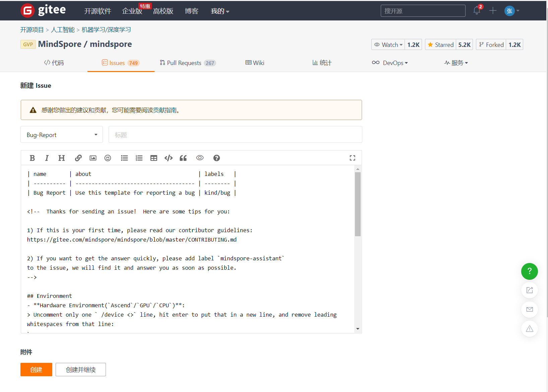Click the share floating button
This screenshot has height=392, width=548.
(x=530, y=290)
